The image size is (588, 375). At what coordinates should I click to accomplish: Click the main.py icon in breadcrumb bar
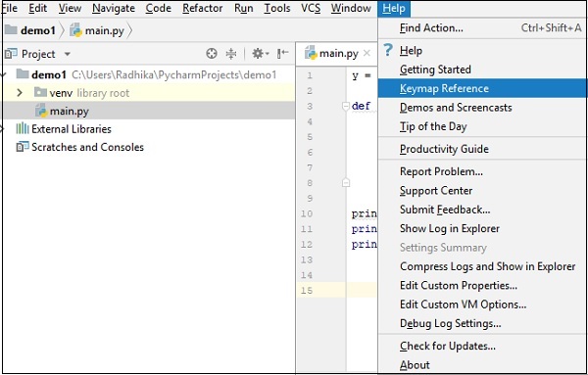point(76,30)
